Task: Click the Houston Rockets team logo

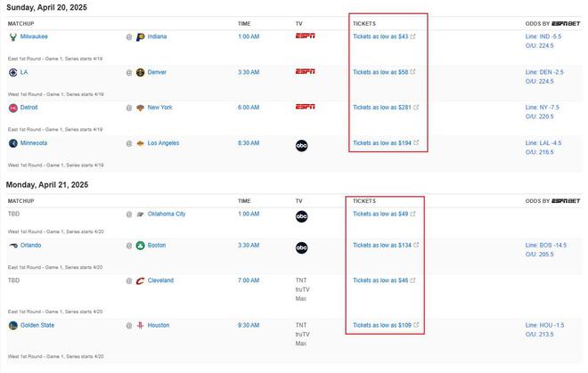Action: (x=140, y=326)
